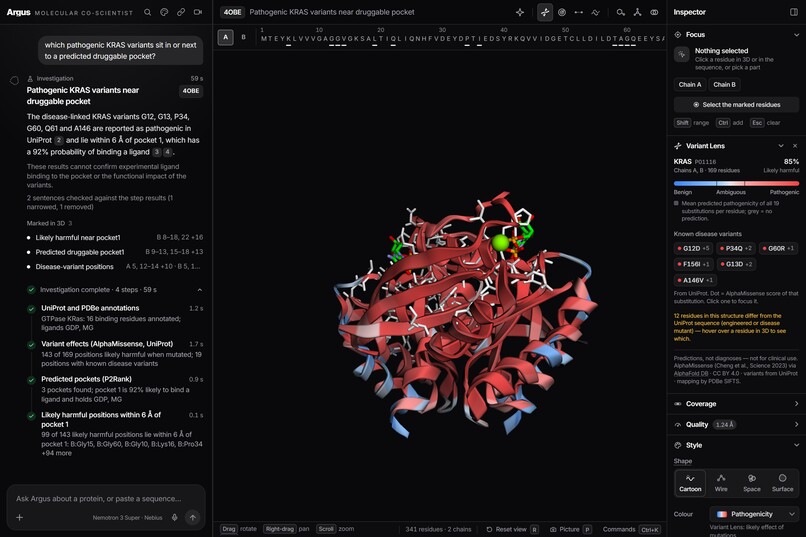This screenshot has height=537, width=806.
Task: Choose the Surface shape style
Action: pyautogui.click(x=782, y=483)
